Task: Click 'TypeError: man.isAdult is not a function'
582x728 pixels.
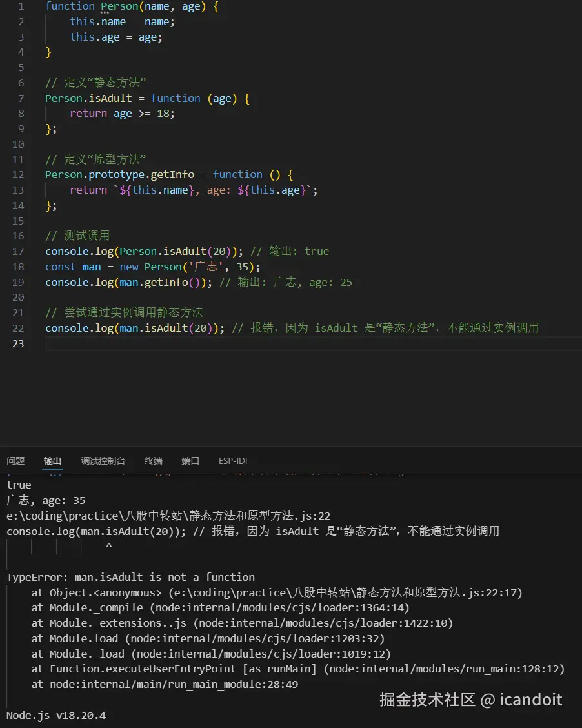Action: (x=130, y=577)
